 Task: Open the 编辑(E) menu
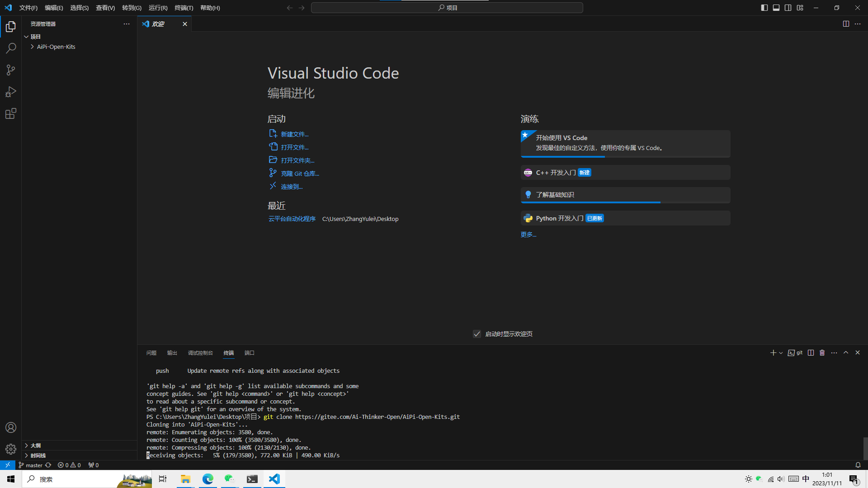click(x=54, y=8)
